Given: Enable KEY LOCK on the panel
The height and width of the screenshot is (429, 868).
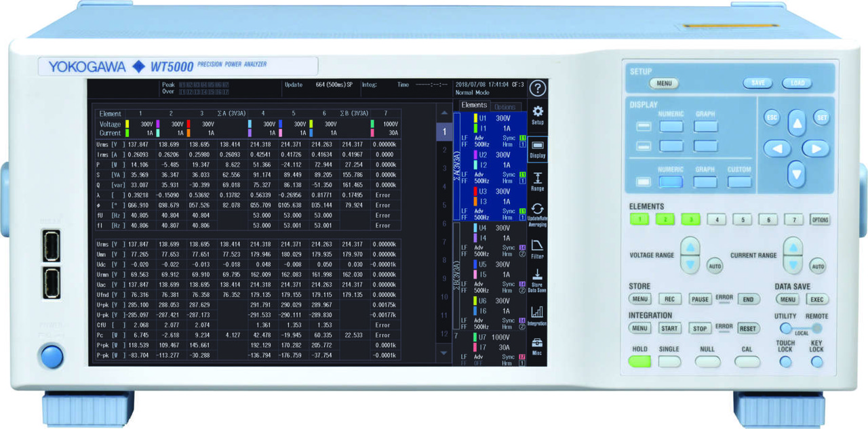Looking at the screenshot, I should (x=817, y=362).
